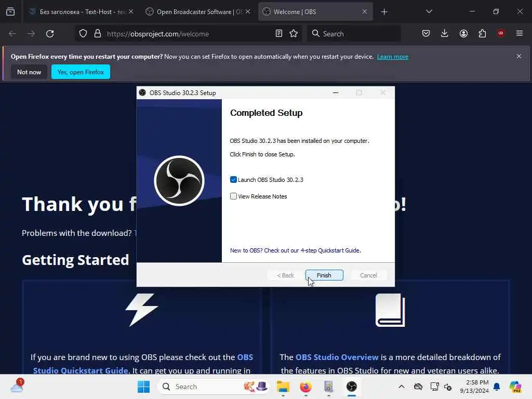This screenshot has width=532, height=399.
Task: Click the book overview icon
Action: click(390, 310)
